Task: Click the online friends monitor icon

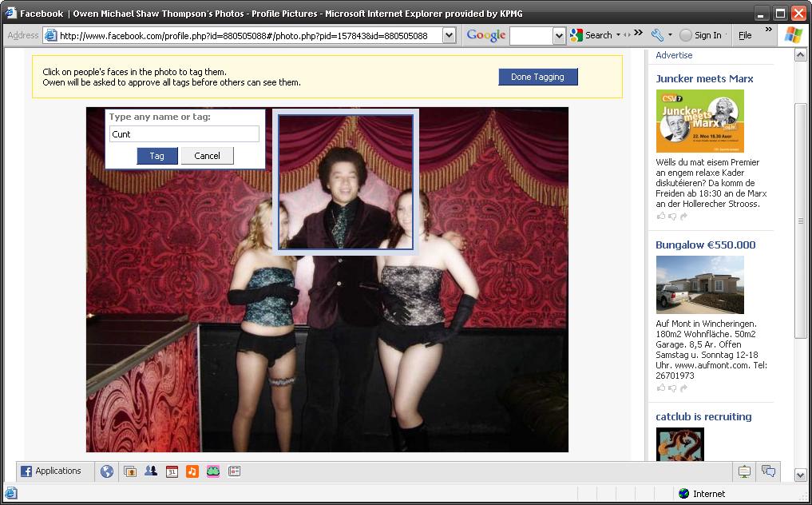Action: pyautogui.click(x=744, y=471)
